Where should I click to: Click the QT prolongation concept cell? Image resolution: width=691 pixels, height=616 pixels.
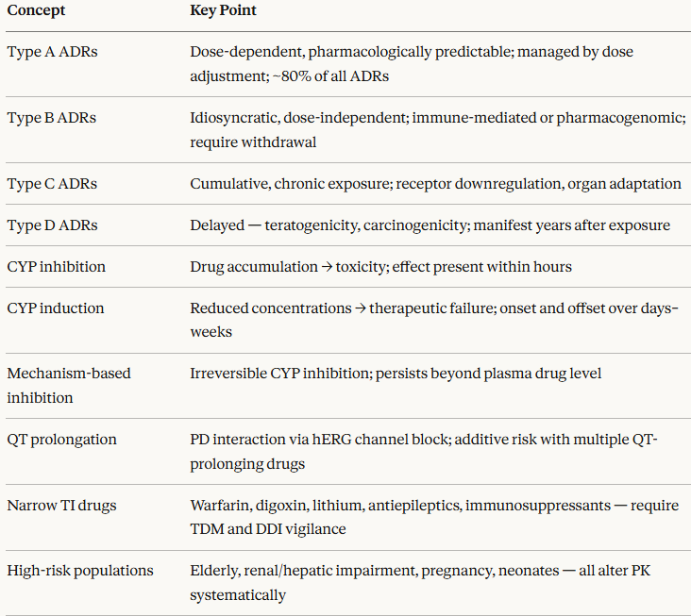tap(62, 439)
